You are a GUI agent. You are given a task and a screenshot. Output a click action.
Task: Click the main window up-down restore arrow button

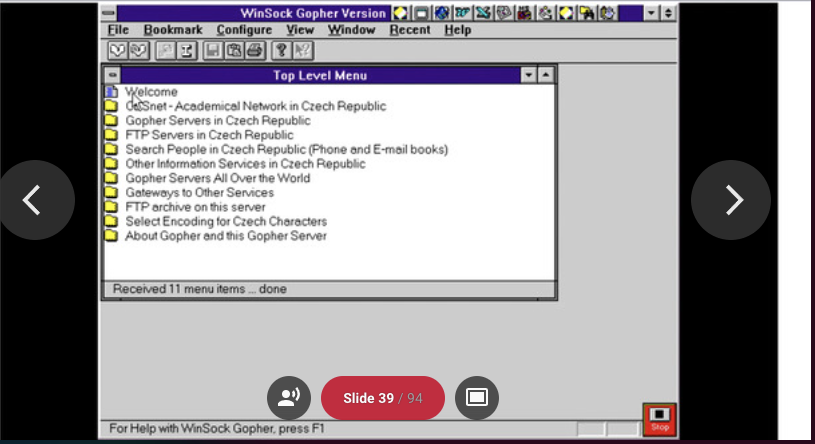(668, 13)
